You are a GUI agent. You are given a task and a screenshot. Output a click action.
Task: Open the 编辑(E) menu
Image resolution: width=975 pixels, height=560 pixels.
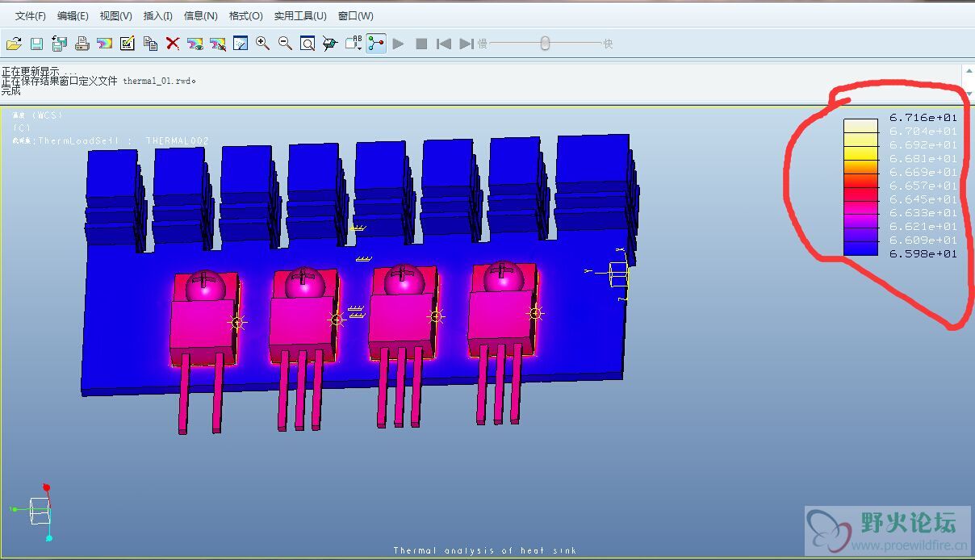coord(73,16)
